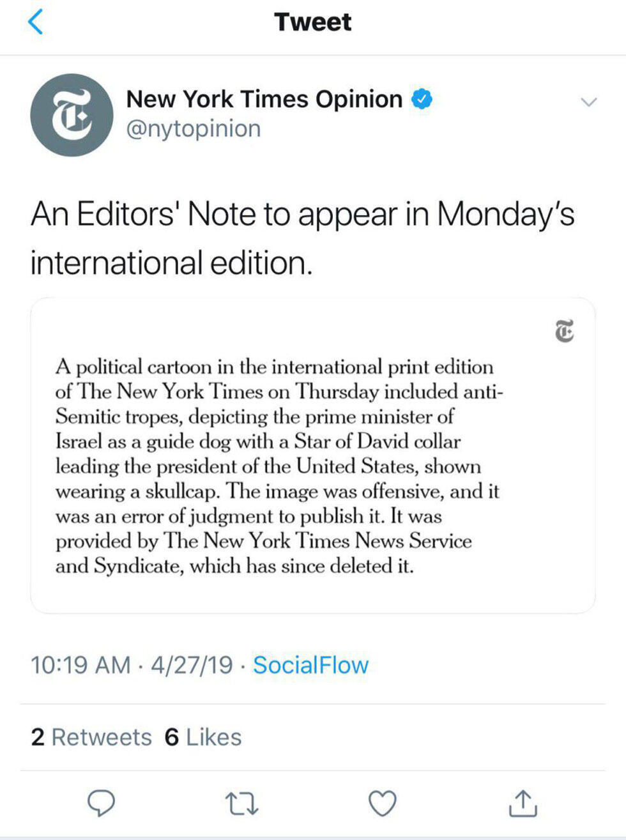Tap the tweet text about Editors' Note
Viewport: 626px width, 840px height.
(302, 238)
